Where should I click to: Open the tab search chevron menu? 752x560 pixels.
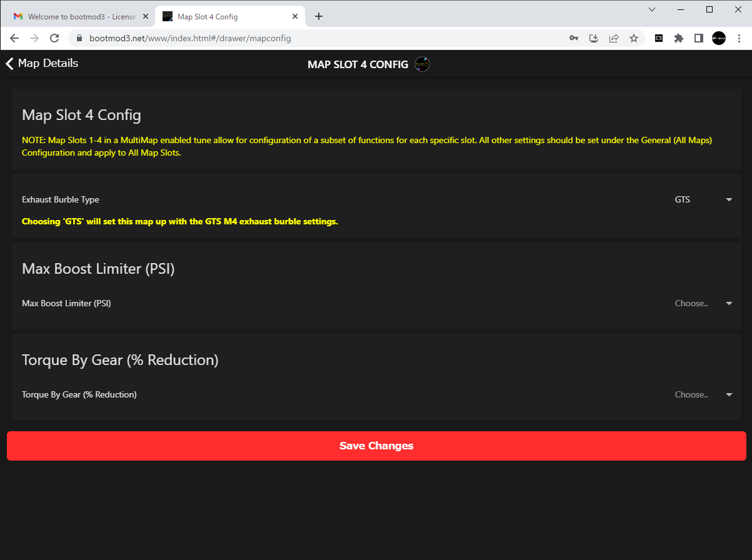point(652,9)
